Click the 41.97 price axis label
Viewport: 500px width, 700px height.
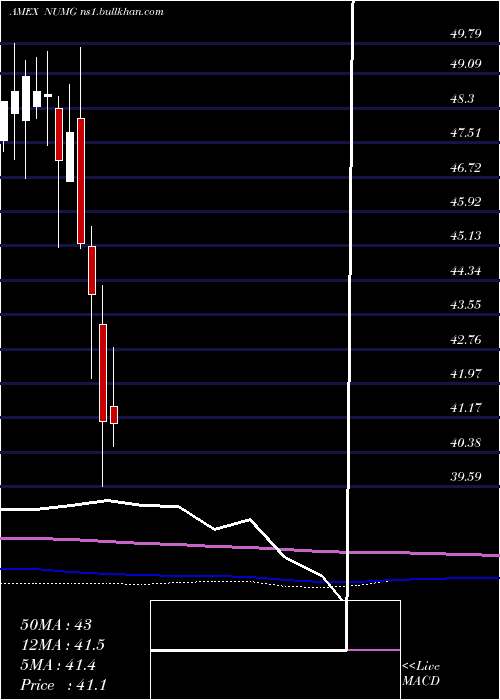click(466, 374)
